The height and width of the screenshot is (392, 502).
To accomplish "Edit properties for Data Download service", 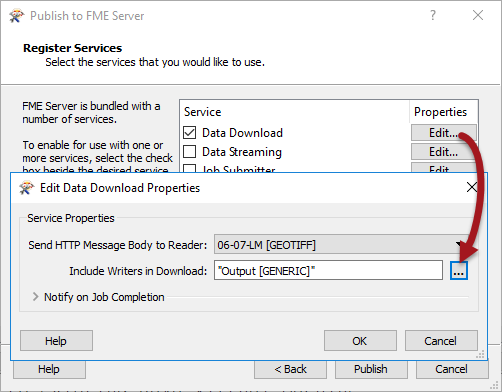I will coord(444,133).
